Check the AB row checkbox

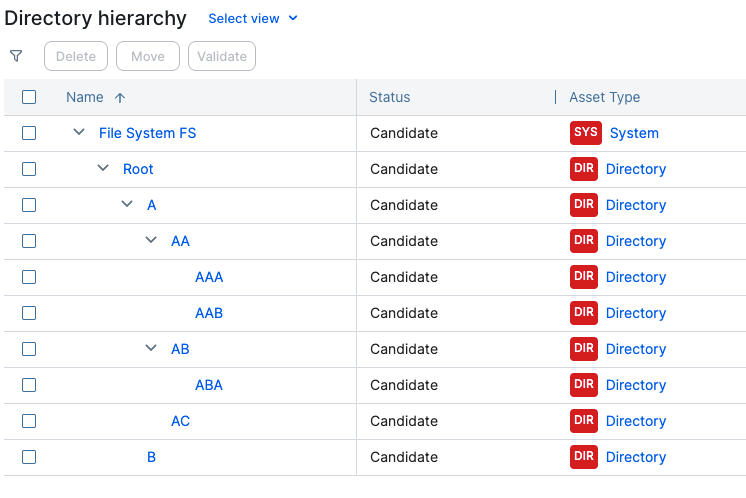(x=29, y=349)
